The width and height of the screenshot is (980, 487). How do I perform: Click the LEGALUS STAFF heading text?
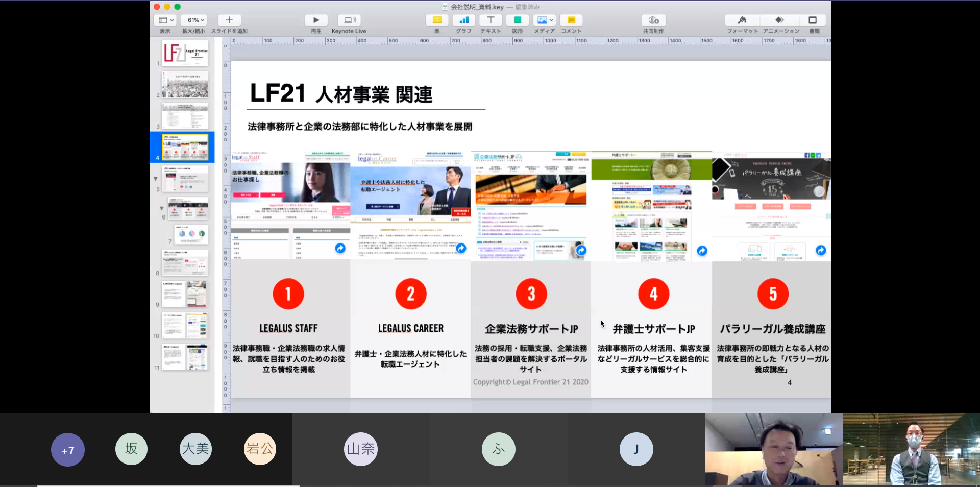click(288, 328)
